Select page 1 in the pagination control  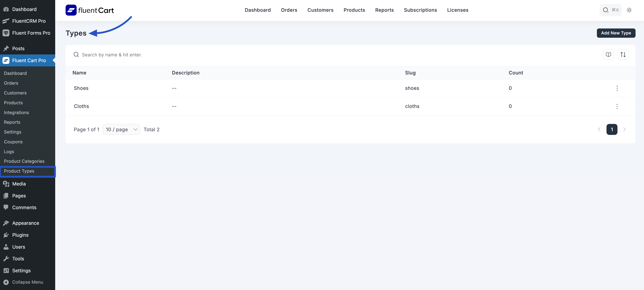point(612,129)
